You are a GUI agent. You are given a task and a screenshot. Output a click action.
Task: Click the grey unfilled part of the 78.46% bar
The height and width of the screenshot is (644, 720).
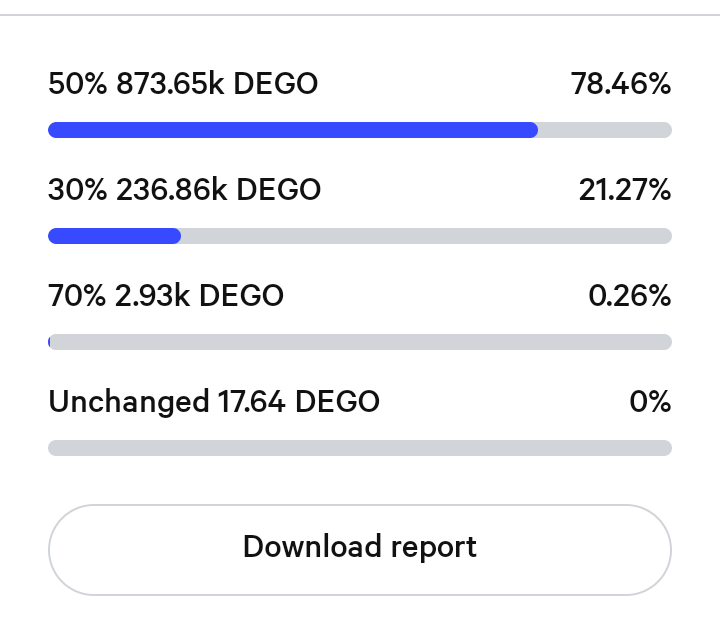point(605,130)
